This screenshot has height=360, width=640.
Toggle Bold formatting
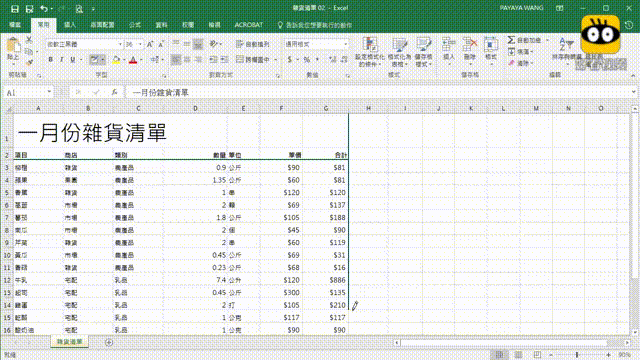51,60
